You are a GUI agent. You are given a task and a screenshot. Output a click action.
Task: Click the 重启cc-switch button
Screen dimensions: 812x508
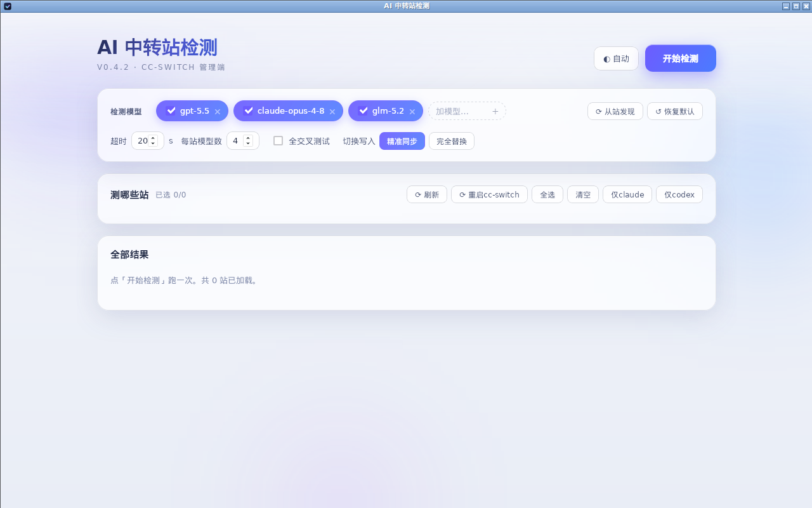pyautogui.click(x=489, y=194)
